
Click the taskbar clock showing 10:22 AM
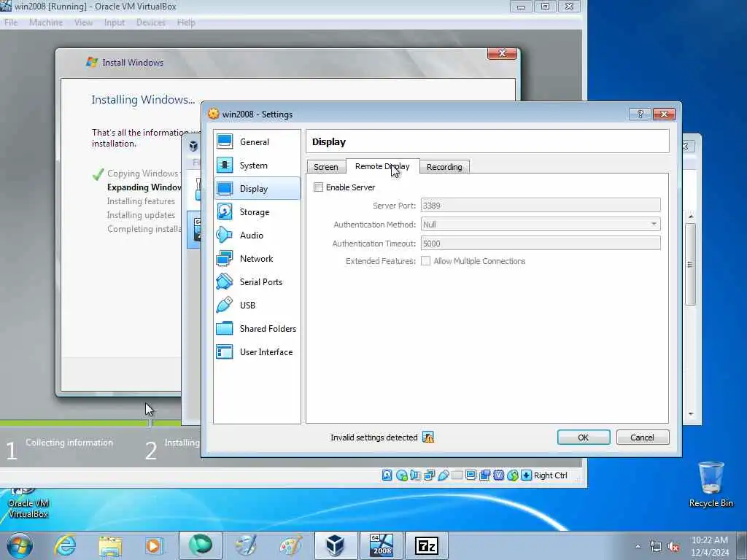pyautogui.click(x=709, y=545)
